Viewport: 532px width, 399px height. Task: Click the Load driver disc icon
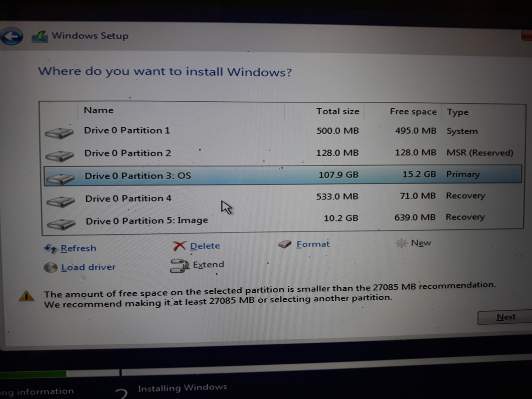pyautogui.click(x=50, y=268)
